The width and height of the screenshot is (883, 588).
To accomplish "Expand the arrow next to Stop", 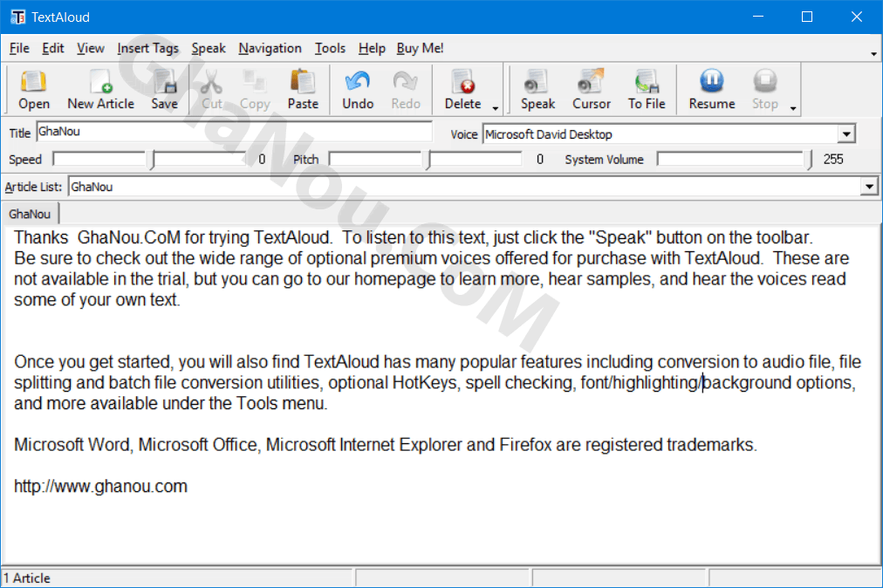I will 793,108.
